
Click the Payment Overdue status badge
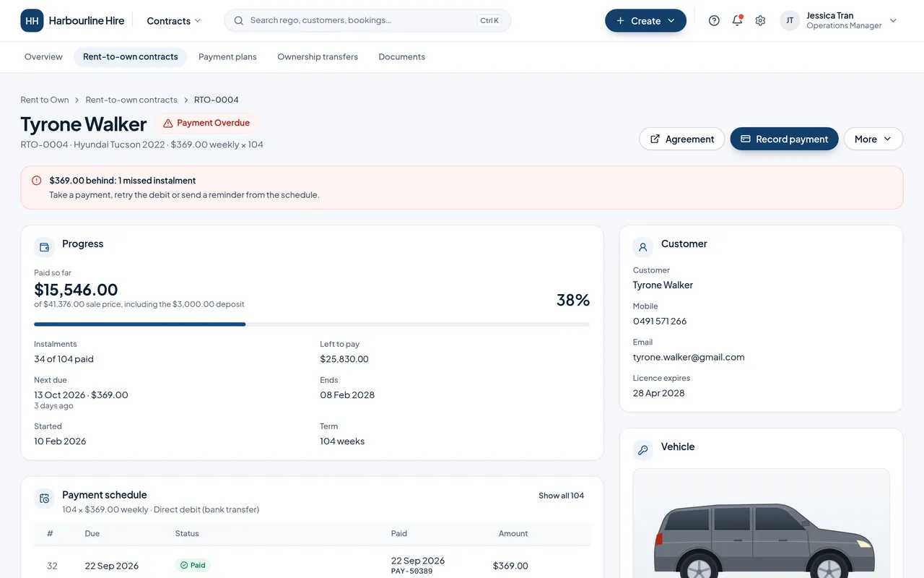tap(206, 123)
